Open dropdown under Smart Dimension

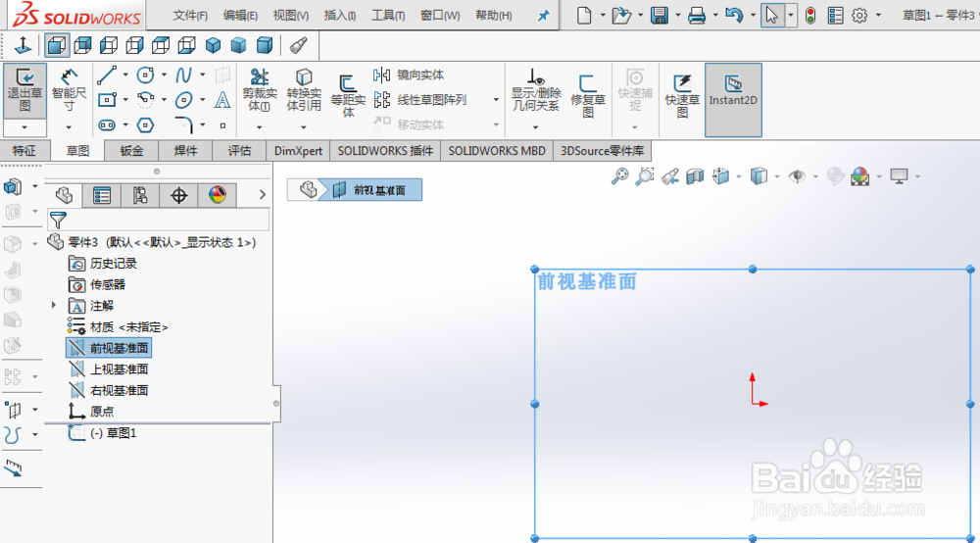69,127
